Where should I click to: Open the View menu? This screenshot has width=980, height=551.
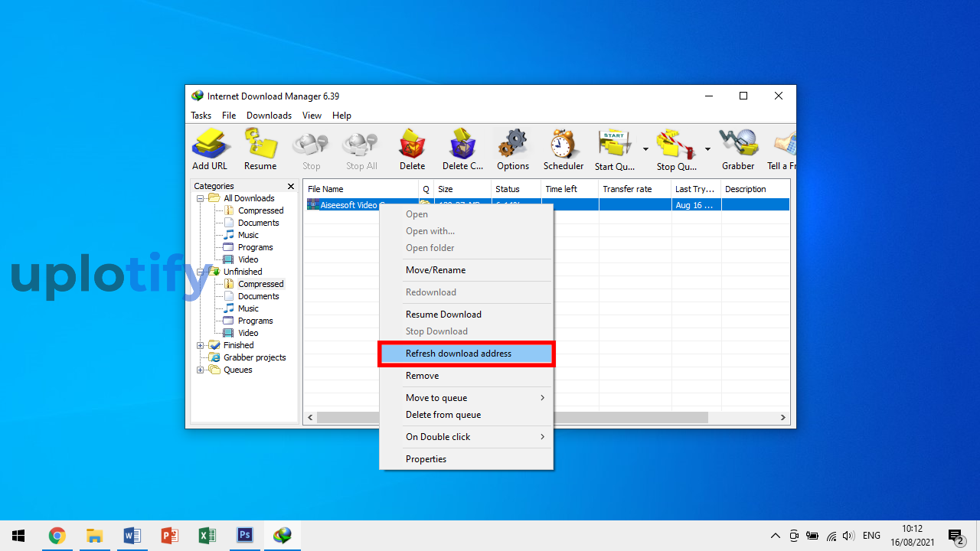point(312,116)
